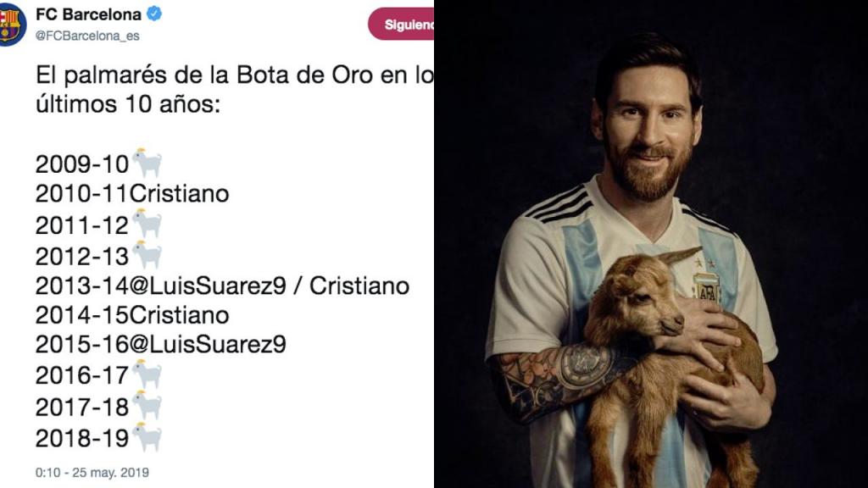Click the tweet heading about Bota de Oro
The image size is (868, 488).
[x=235, y=90]
